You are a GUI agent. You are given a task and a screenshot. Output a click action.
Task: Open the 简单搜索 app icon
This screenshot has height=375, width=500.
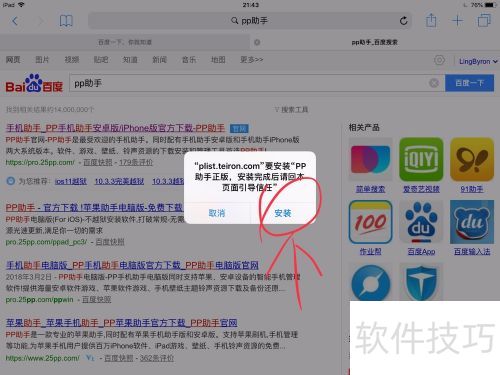(x=370, y=159)
